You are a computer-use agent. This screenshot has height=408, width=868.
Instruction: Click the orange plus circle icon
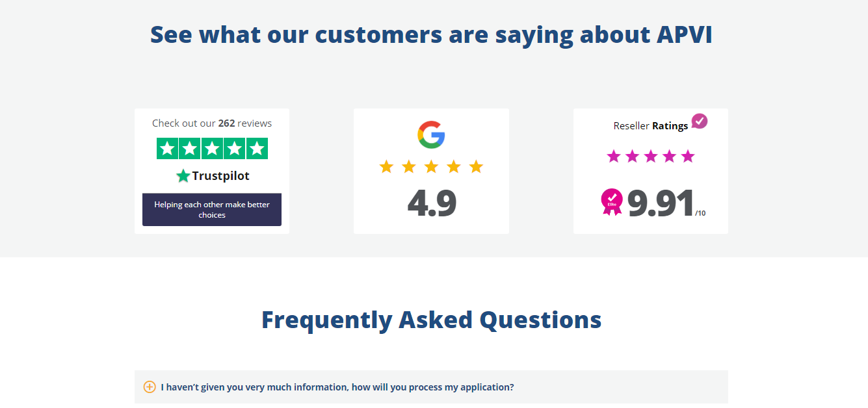(150, 387)
